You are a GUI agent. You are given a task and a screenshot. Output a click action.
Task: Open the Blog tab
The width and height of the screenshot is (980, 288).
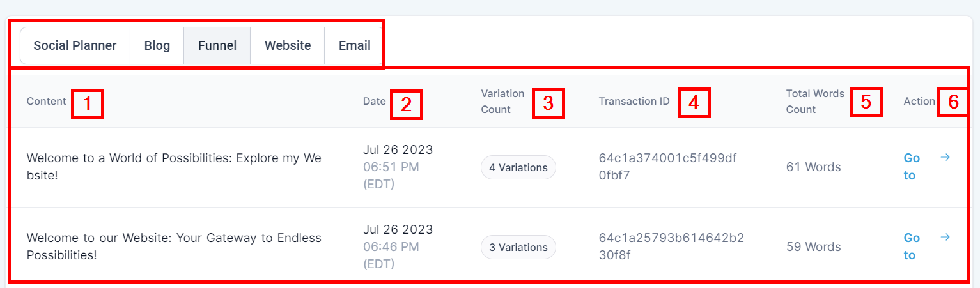(x=157, y=45)
